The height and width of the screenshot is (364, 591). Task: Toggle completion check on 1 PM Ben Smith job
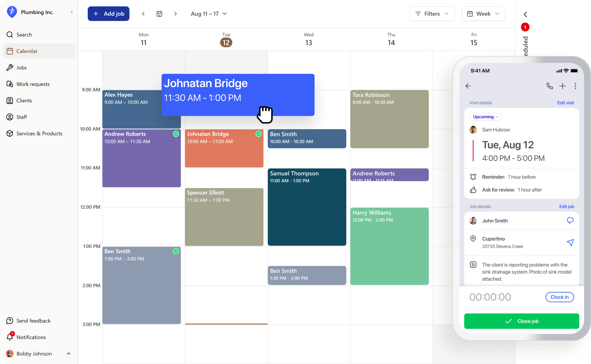[x=176, y=251]
